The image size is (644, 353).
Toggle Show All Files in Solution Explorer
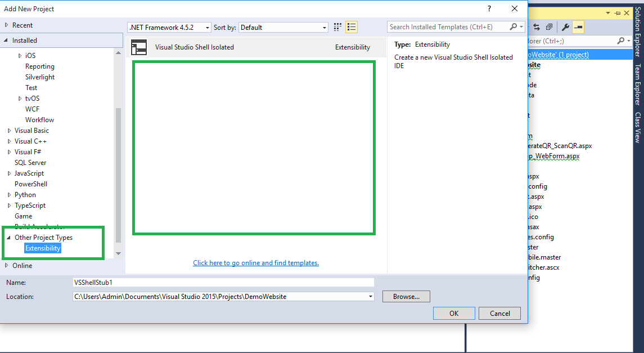[578, 26]
